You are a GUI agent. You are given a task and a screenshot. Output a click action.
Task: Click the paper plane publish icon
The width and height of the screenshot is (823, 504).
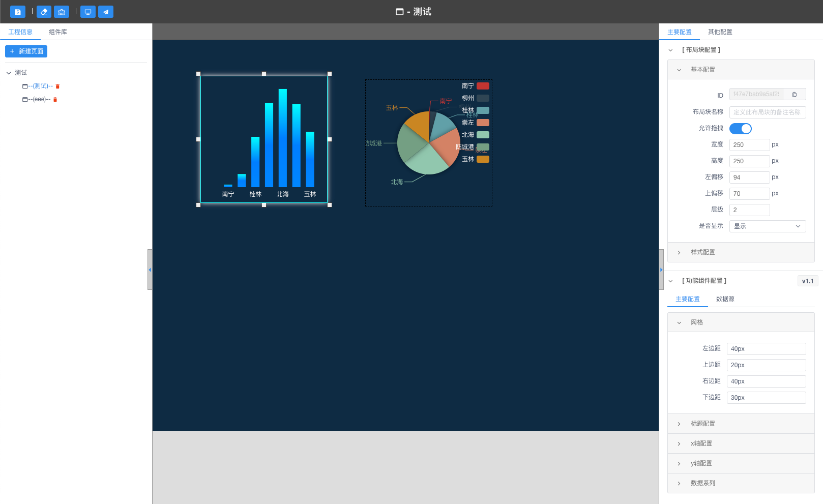point(106,12)
